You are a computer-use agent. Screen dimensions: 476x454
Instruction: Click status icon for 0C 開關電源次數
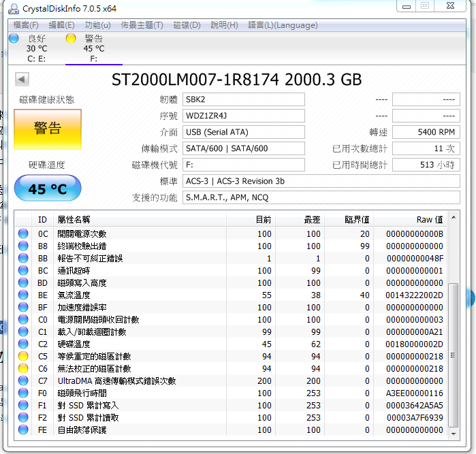[23, 233]
